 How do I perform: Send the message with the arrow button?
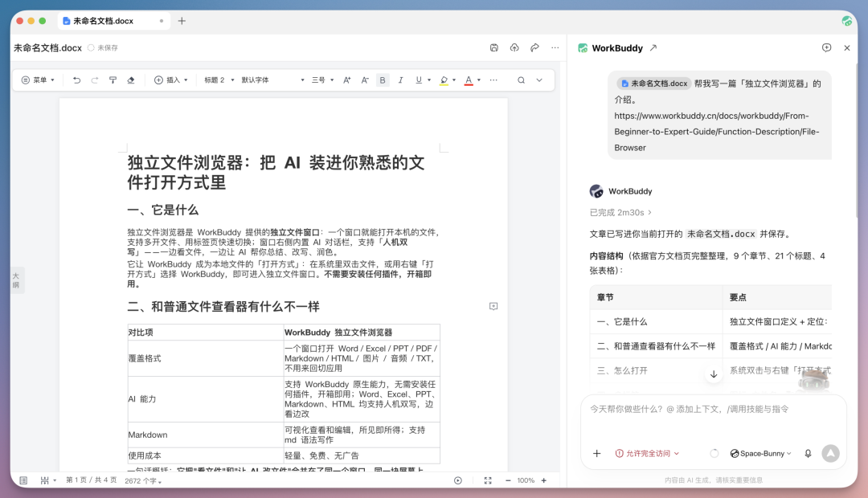[830, 454]
